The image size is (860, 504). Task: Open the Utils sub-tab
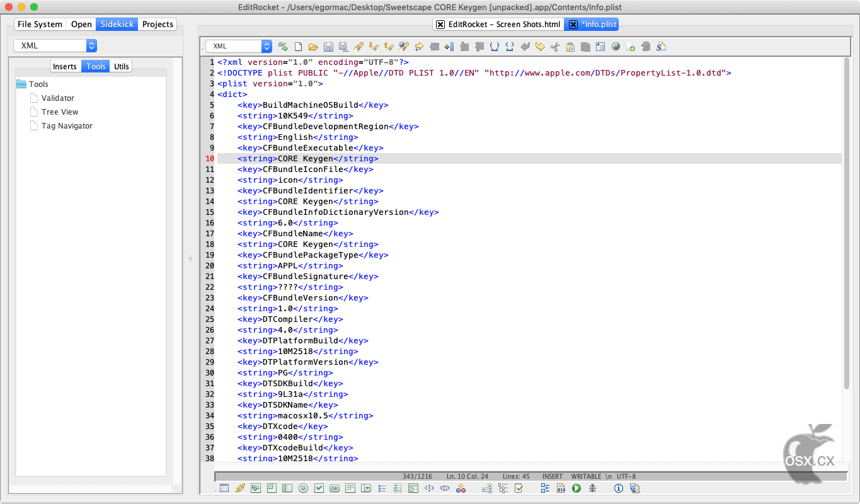(x=122, y=66)
